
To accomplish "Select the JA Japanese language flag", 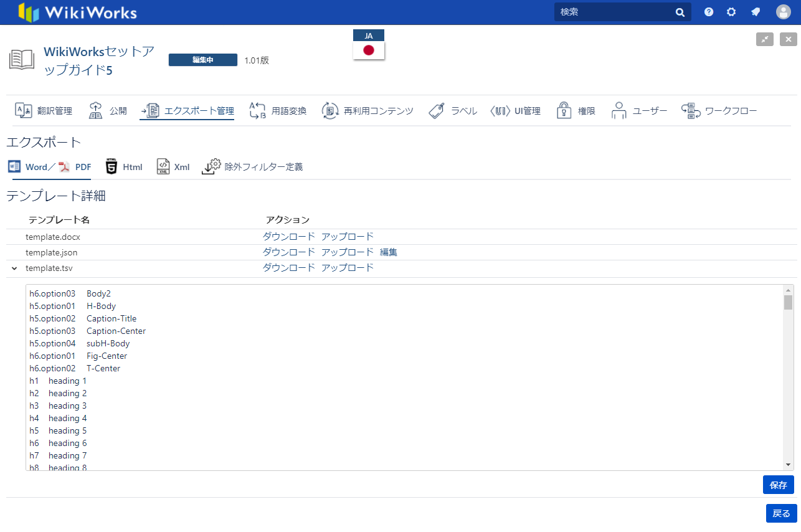I will point(369,50).
